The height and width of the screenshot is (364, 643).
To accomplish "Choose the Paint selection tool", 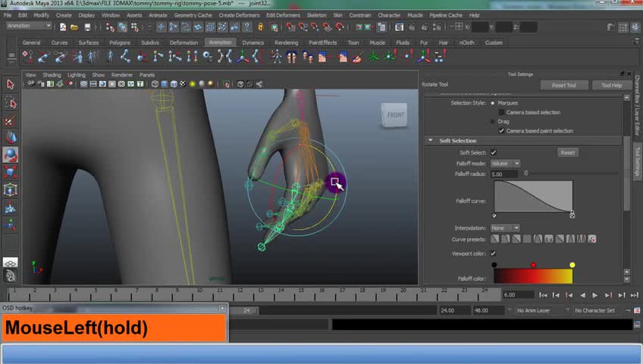I will [x=11, y=121].
